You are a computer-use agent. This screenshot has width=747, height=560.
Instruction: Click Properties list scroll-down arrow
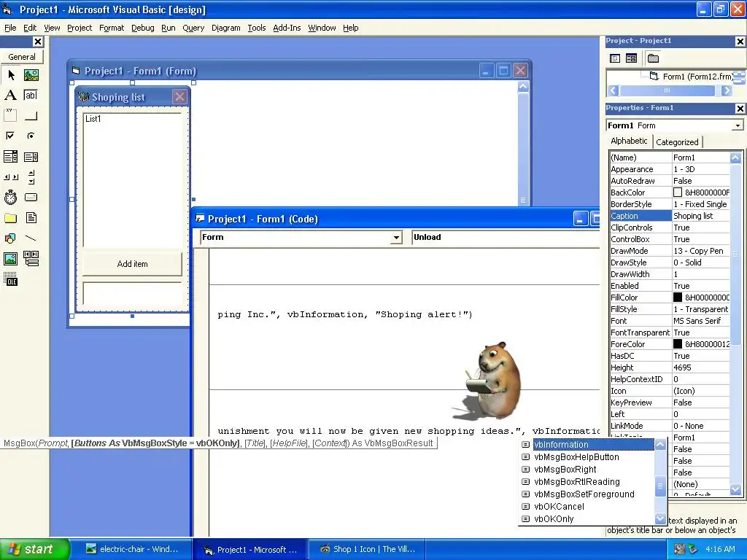click(x=735, y=489)
